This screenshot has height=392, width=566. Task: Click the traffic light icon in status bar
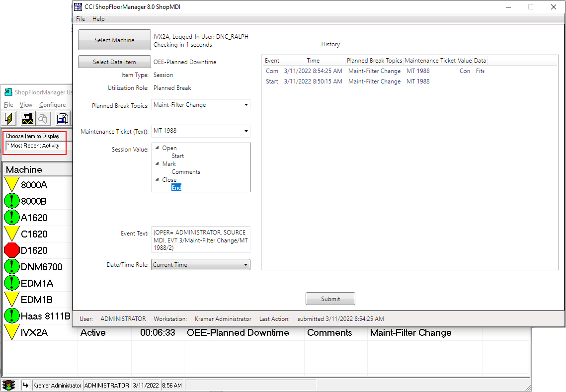tap(8, 385)
